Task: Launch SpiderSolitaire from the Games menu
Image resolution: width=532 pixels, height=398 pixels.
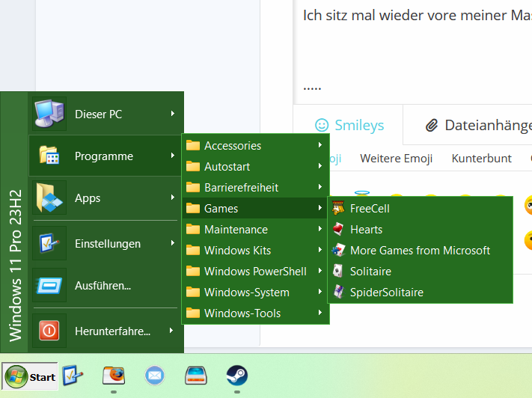Action: pos(420,292)
